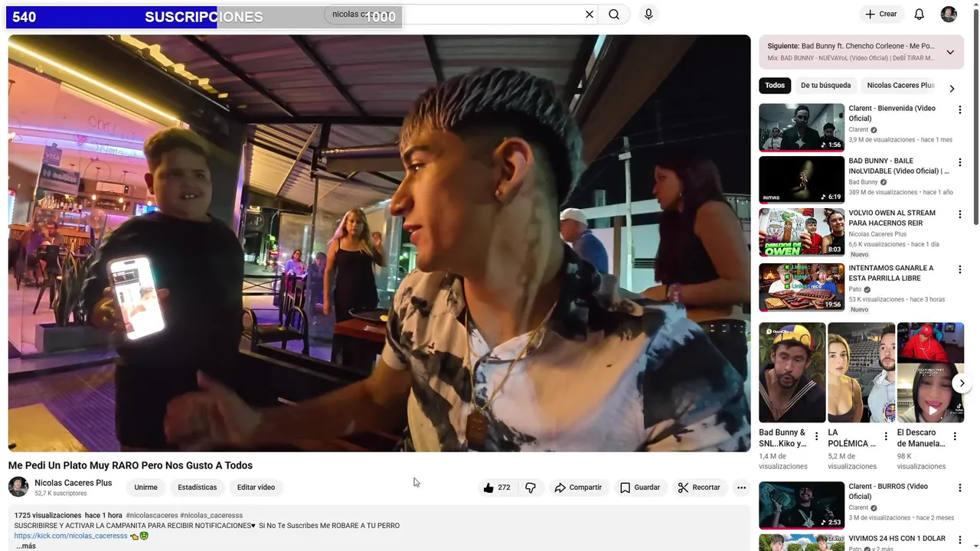Click the Unirme button
The image size is (980, 551).
(145, 487)
